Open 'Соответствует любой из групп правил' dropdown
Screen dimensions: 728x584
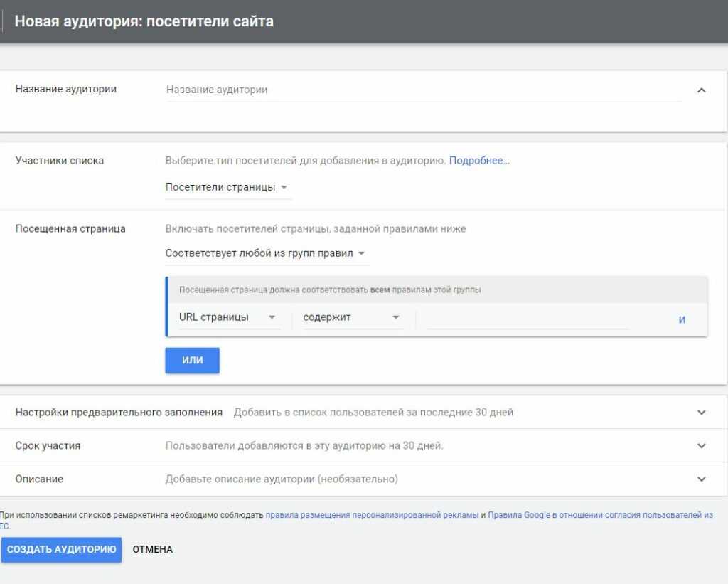click(x=265, y=253)
